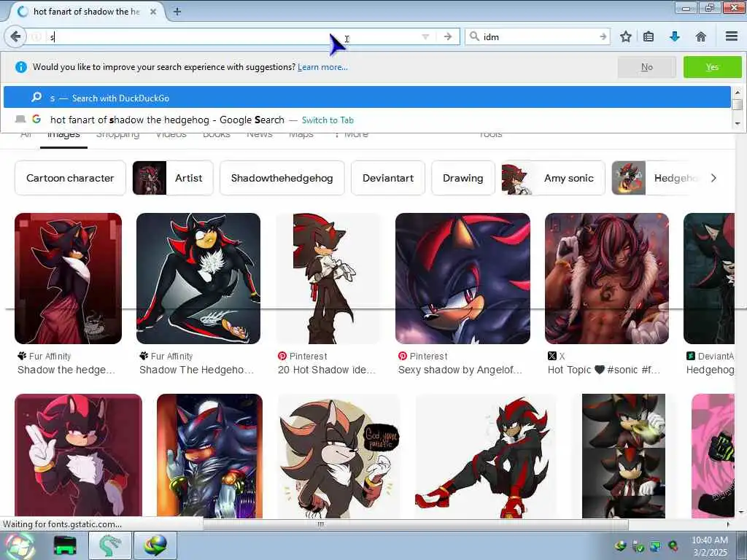The width and height of the screenshot is (747, 560).
Task: Show bookmarks list icon
Action: coord(649,36)
